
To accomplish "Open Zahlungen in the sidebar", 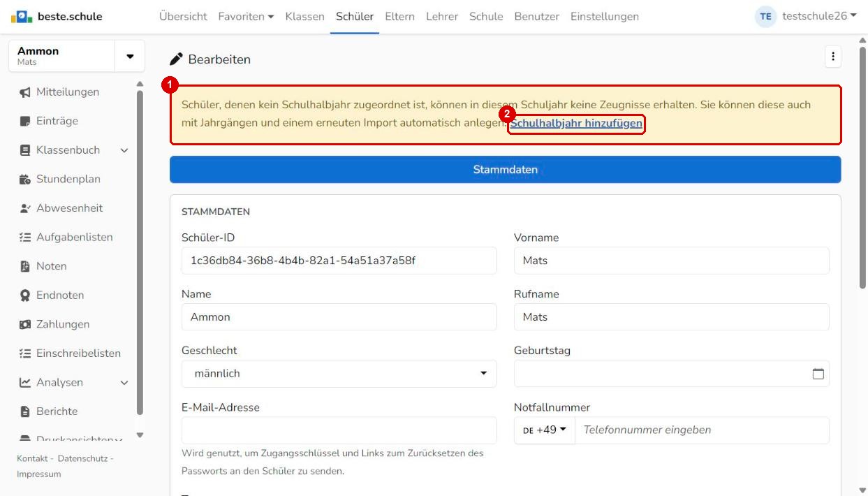I will (63, 324).
